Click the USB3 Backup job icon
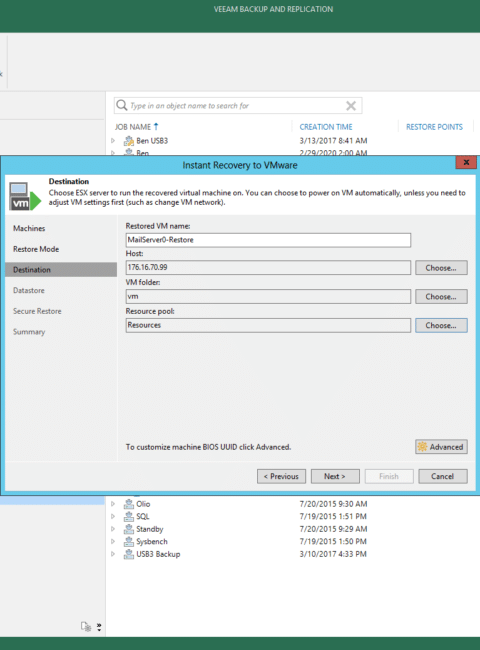This screenshot has height=650, width=480. (x=129, y=554)
